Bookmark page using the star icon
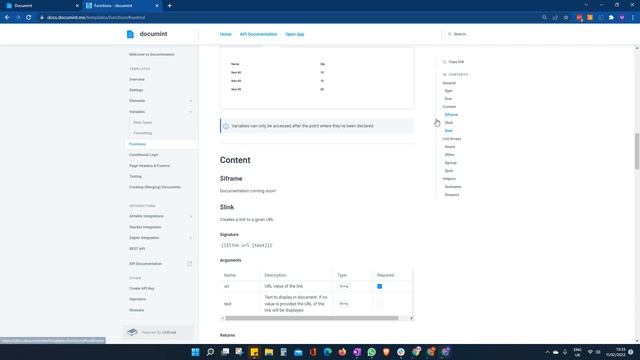The image size is (640, 360). click(566, 18)
